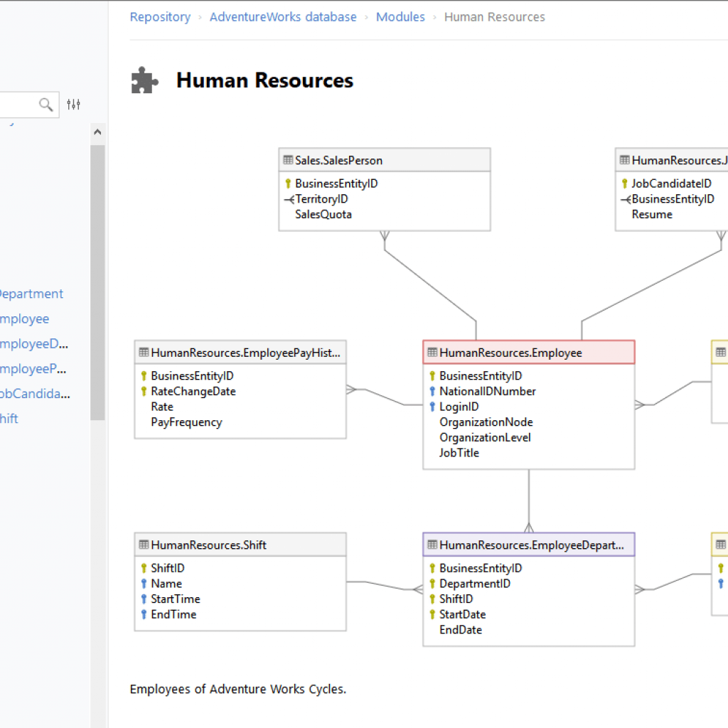Click the primary key icon beside BusinessEntityID in Employee

433,375
